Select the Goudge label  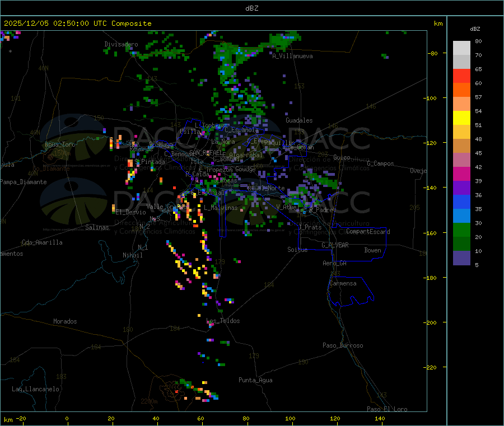[245, 169]
